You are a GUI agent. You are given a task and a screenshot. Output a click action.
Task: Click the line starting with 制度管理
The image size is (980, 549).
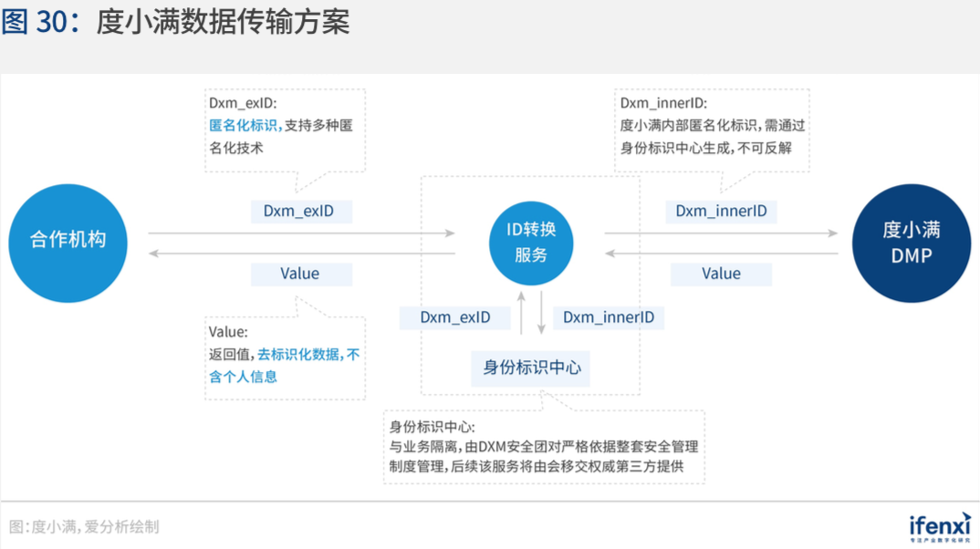pos(537,467)
